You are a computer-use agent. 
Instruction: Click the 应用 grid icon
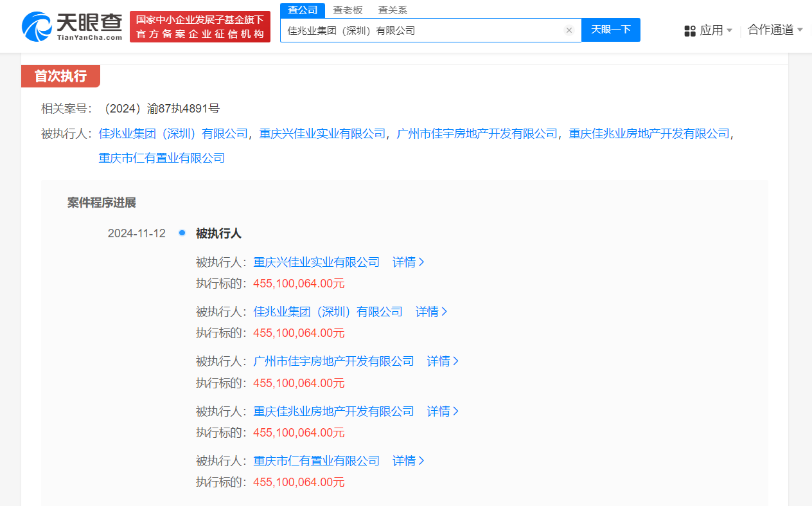pos(690,30)
